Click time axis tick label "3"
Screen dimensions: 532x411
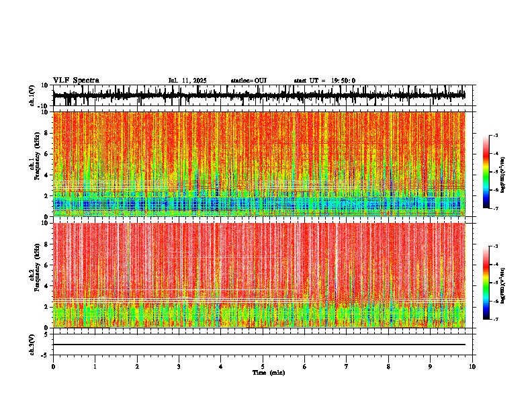point(179,367)
